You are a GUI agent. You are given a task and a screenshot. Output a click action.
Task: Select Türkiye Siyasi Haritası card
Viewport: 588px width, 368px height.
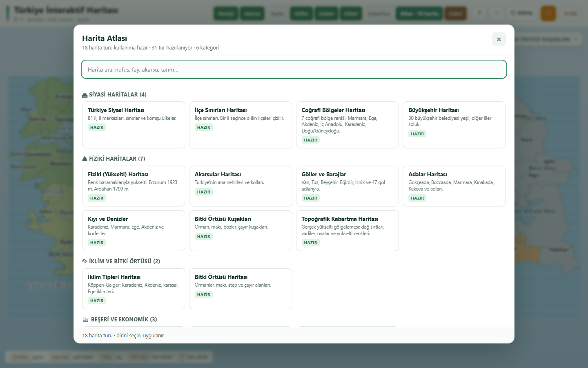[x=134, y=125]
